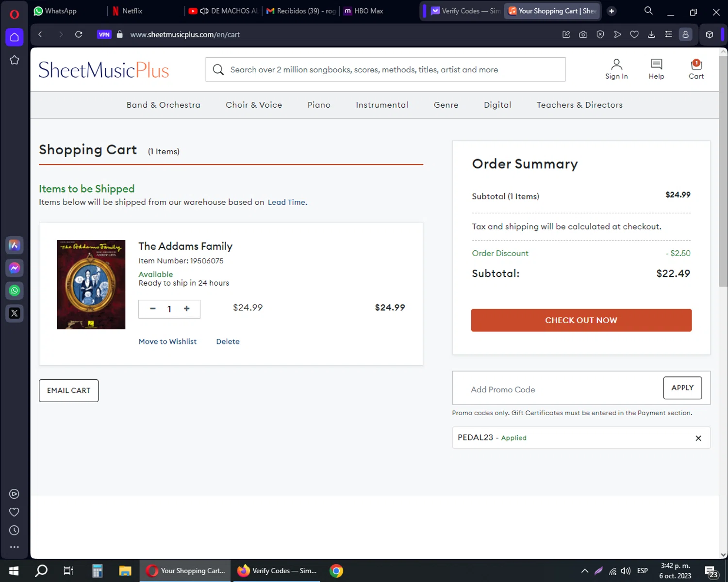
Task: Toggle the VPN badge in address bar
Action: click(x=104, y=34)
